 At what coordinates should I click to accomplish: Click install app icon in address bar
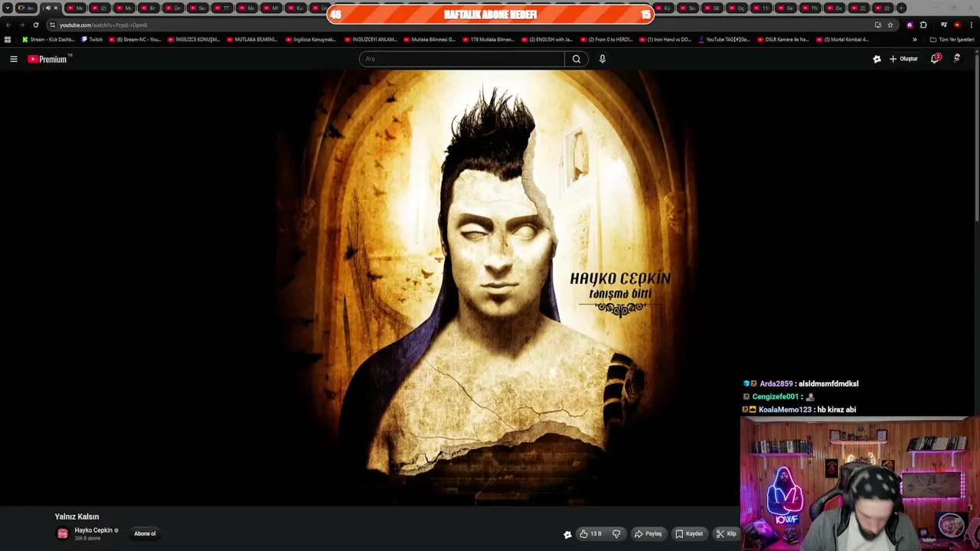pos(877,25)
